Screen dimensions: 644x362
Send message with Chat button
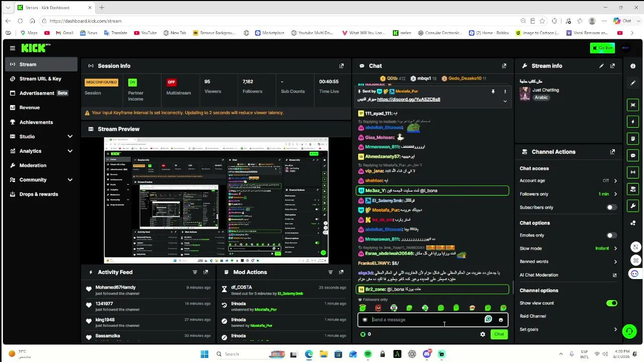click(x=499, y=334)
